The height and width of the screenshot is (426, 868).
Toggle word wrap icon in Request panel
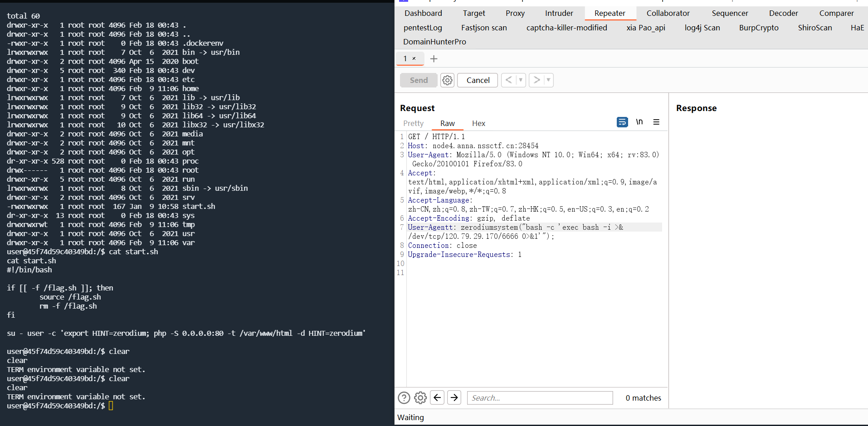(x=622, y=122)
